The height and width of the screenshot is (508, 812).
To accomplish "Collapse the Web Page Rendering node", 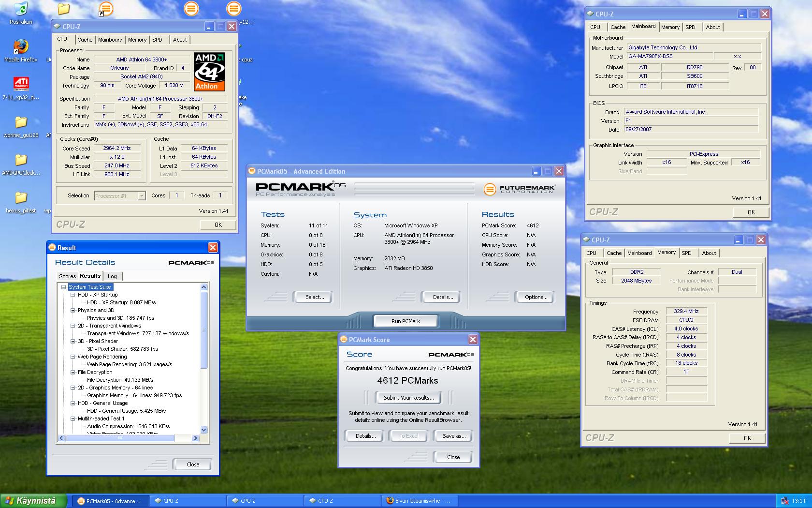I will tap(73, 357).
